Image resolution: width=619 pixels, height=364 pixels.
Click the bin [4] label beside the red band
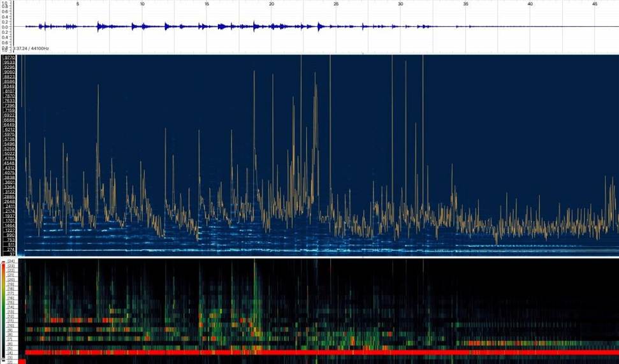(x=11, y=353)
